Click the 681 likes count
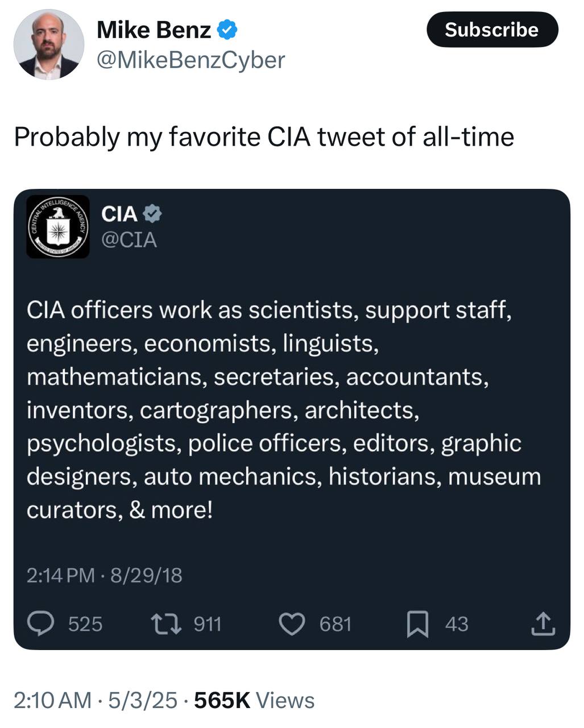This screenshot has width=584, height=728. click(x=336, y=624)
